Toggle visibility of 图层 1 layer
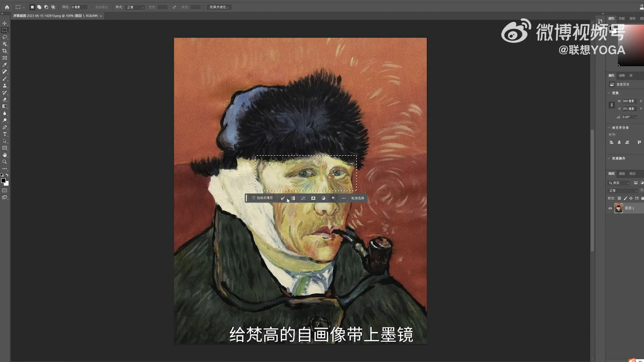 click(610, 208)
